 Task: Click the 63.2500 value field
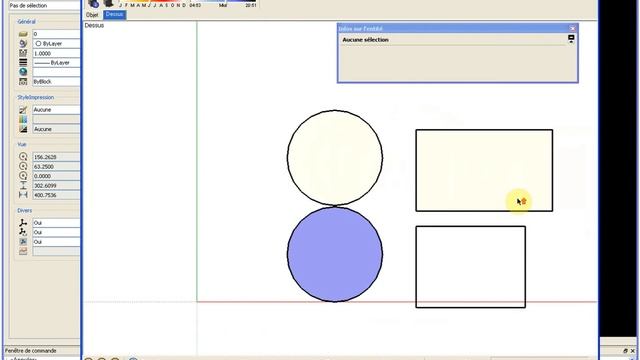(x=56, y=166)
